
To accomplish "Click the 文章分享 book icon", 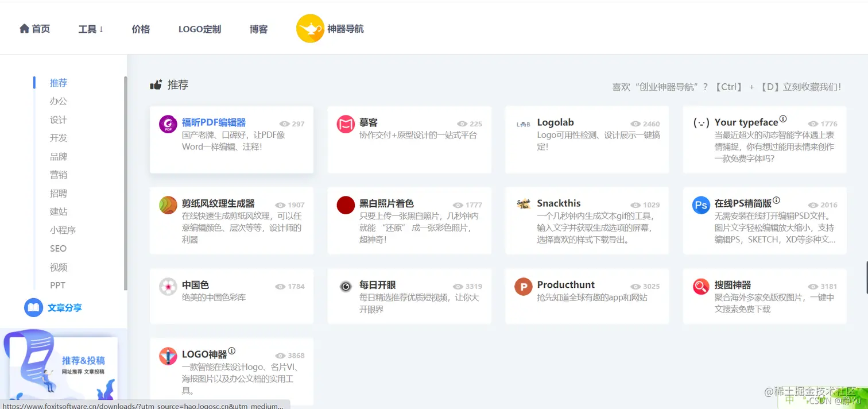I will tap(34, 307).
